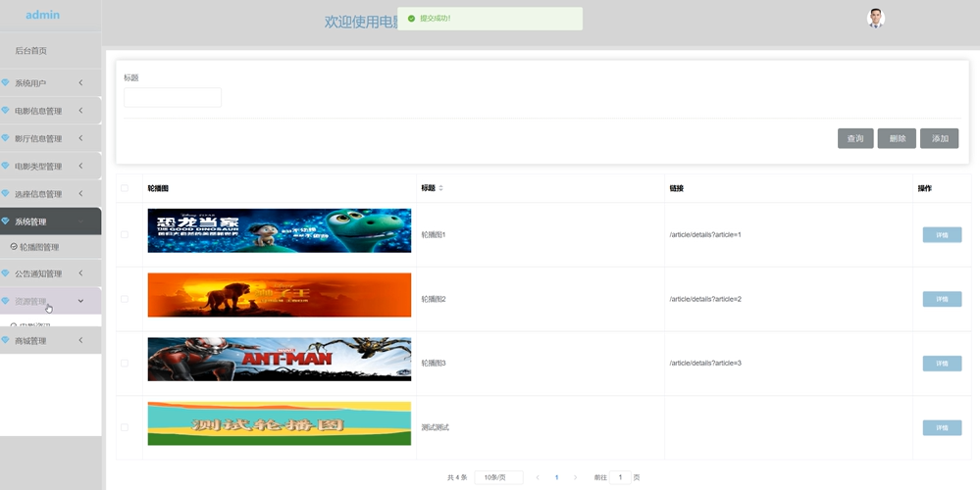The image size is (980, 490).
Task: Open the 系统用户 menu
Action: click(x=51, y=82)
